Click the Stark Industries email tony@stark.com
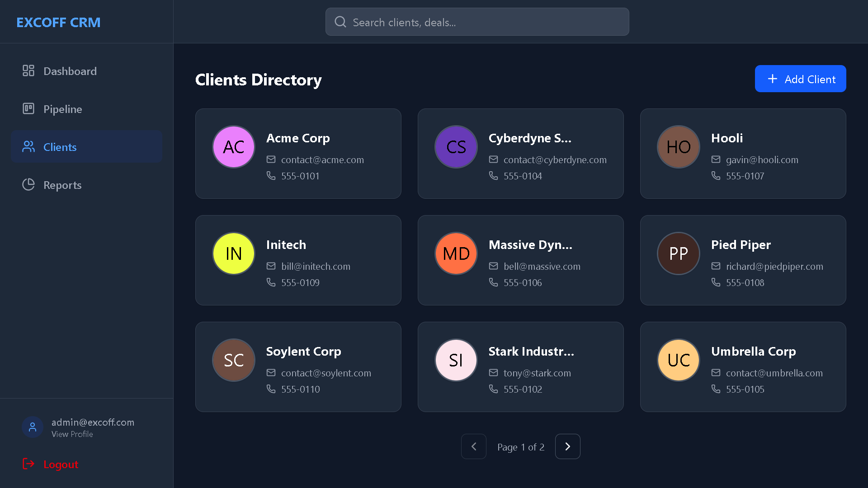Screen dimensions: 868x488 click(537, 373)
